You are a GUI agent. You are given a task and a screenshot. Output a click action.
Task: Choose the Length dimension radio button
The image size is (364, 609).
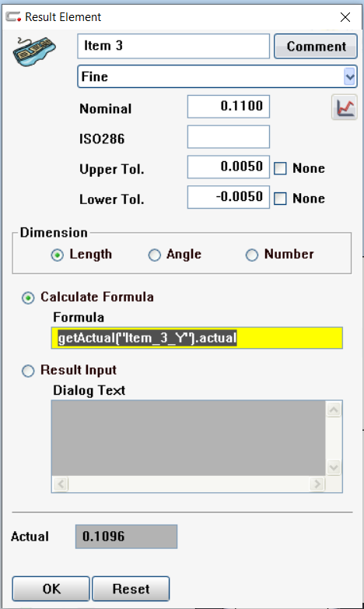click(58, 255)
